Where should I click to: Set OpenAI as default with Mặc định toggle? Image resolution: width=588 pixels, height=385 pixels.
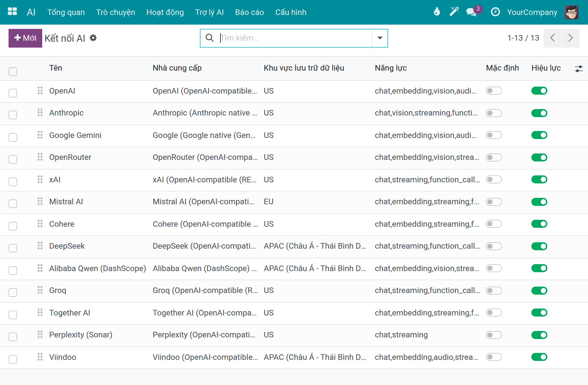[494, 91]
